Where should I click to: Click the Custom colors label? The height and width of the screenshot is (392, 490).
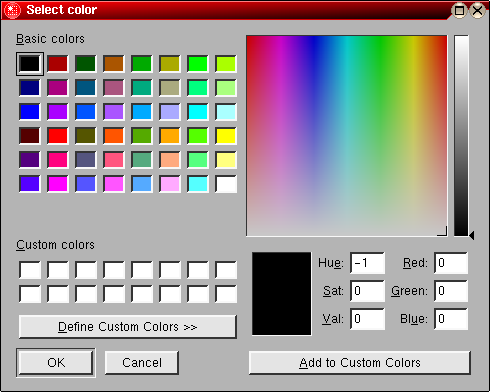(55, 245)
